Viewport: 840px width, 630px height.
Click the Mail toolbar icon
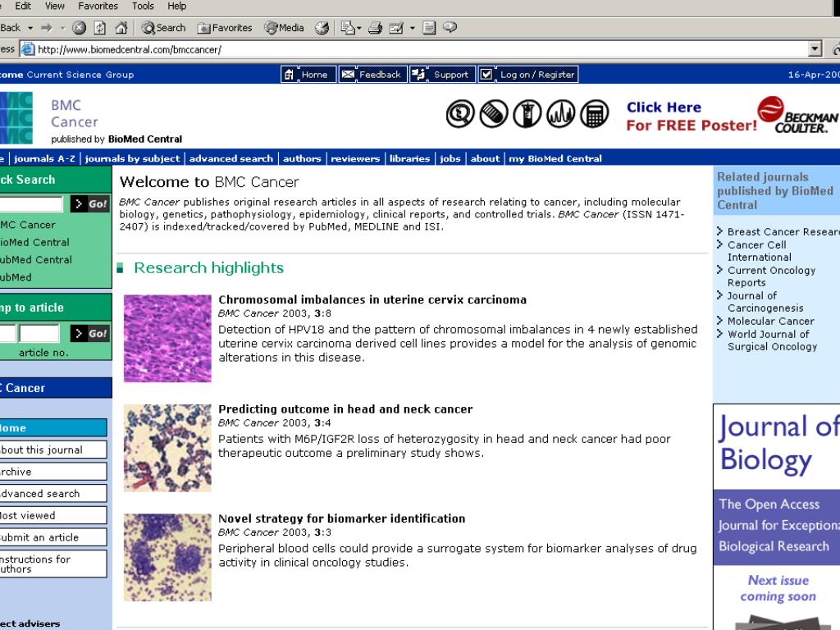[348, 28]
